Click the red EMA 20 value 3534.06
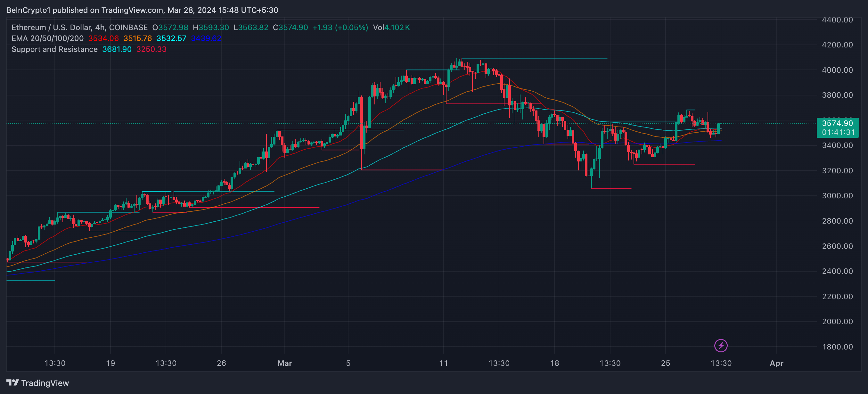 103,38
